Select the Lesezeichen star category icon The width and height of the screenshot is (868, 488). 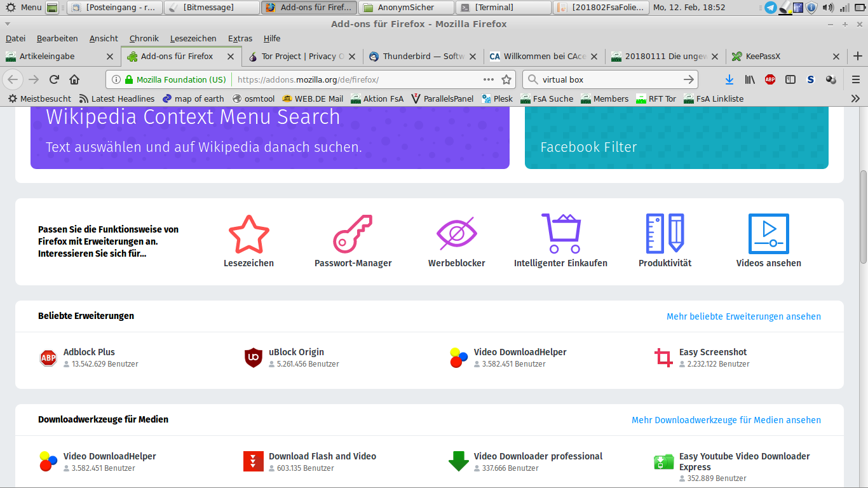[x=249, y=234]
